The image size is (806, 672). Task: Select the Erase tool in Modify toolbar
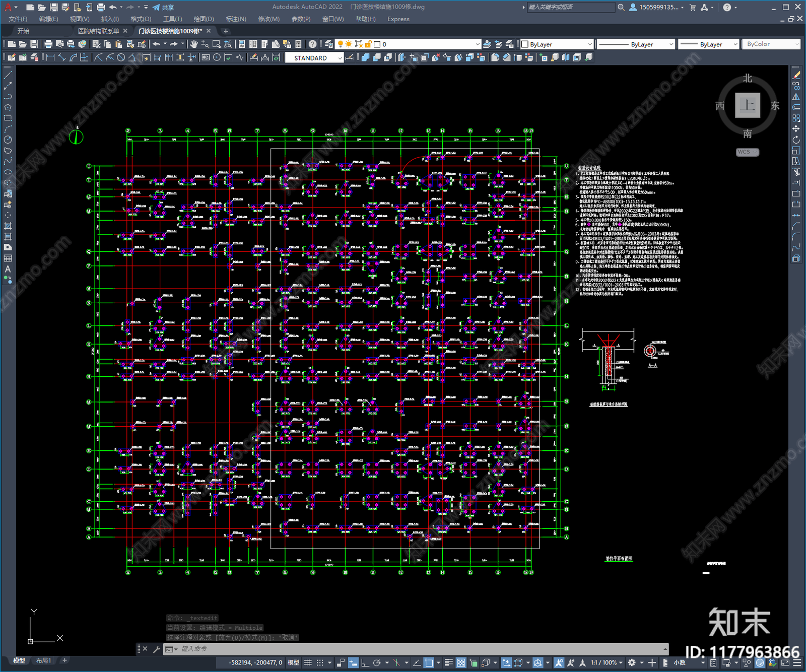[796, 75]
